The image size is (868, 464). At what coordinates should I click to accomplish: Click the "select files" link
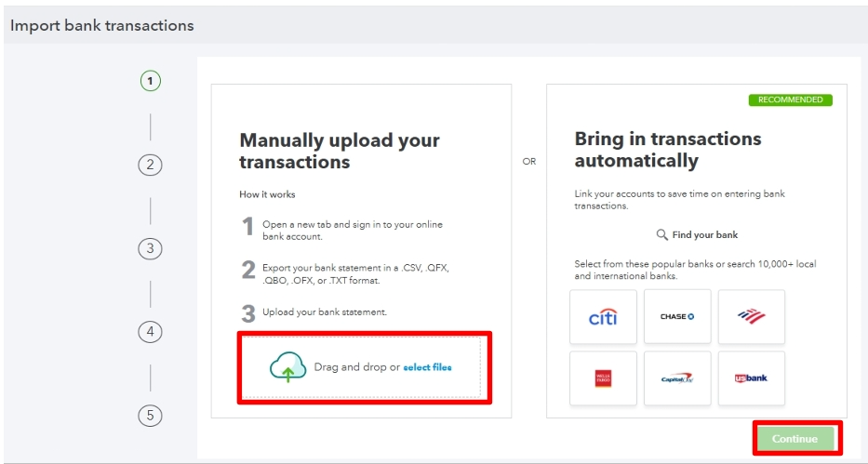(427, 367)
